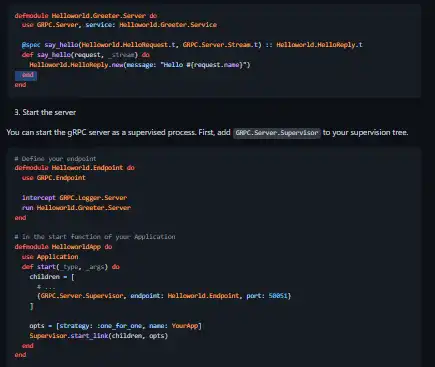
Task: Click the 'YourApp' name value
Action: click(x=185, y=326)
